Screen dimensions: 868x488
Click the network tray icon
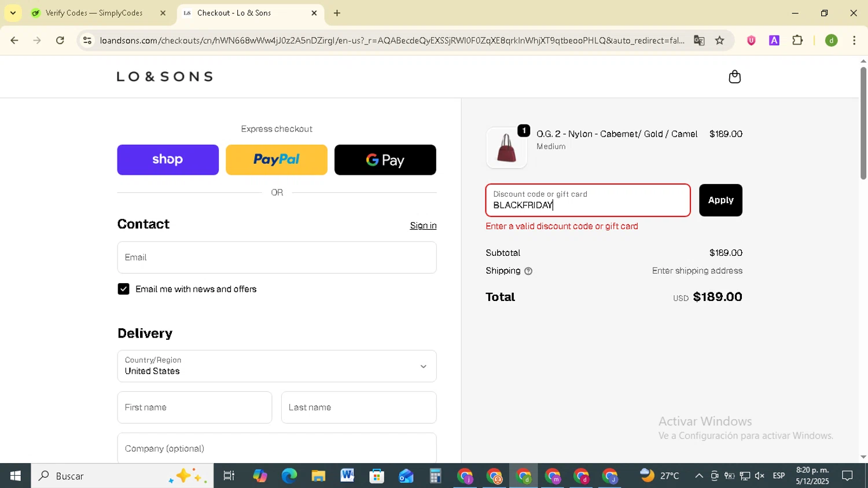(x=745, y=476)
